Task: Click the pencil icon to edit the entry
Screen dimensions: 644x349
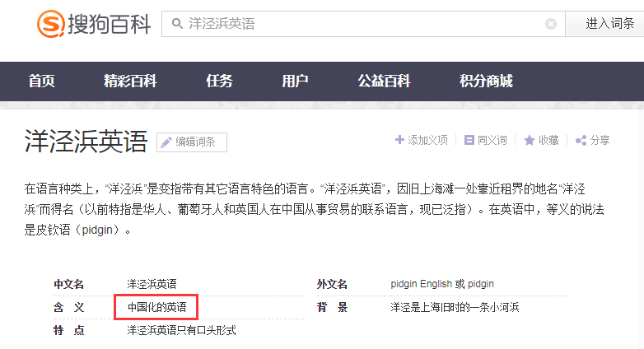Action: coord(166,142)
